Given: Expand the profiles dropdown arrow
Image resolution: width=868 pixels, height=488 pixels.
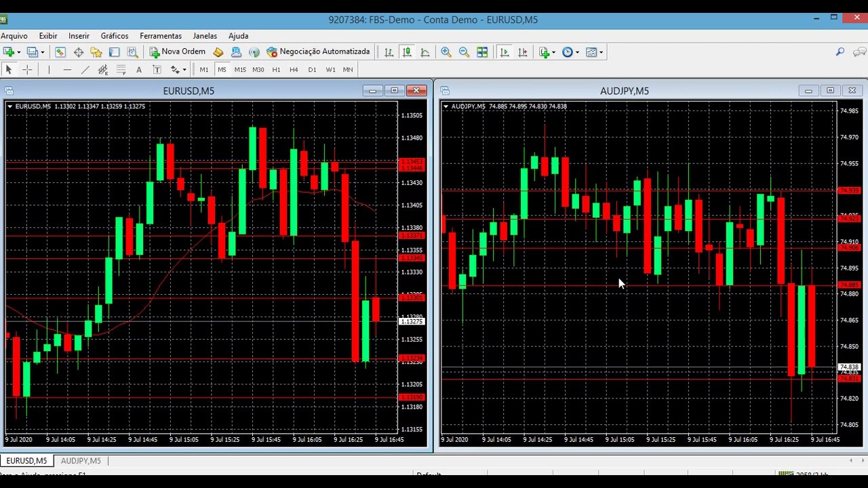Looking at the screenshot, I should tap(42, 52).
